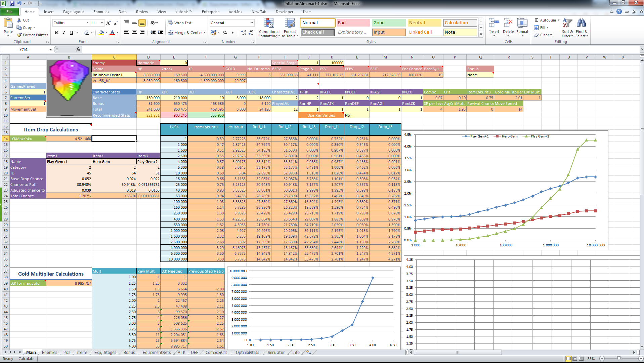Toggle bold formatting

point(56,33)
